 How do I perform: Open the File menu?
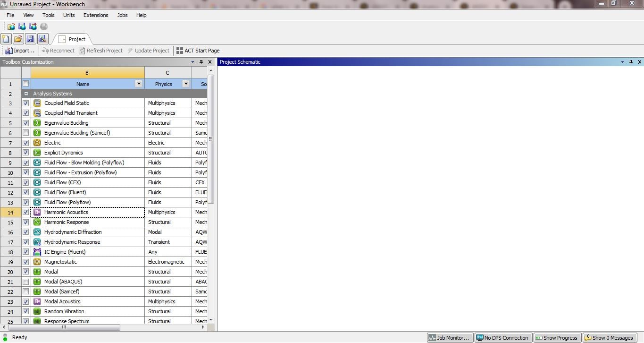pyautogui.click(x=10, y=15)
